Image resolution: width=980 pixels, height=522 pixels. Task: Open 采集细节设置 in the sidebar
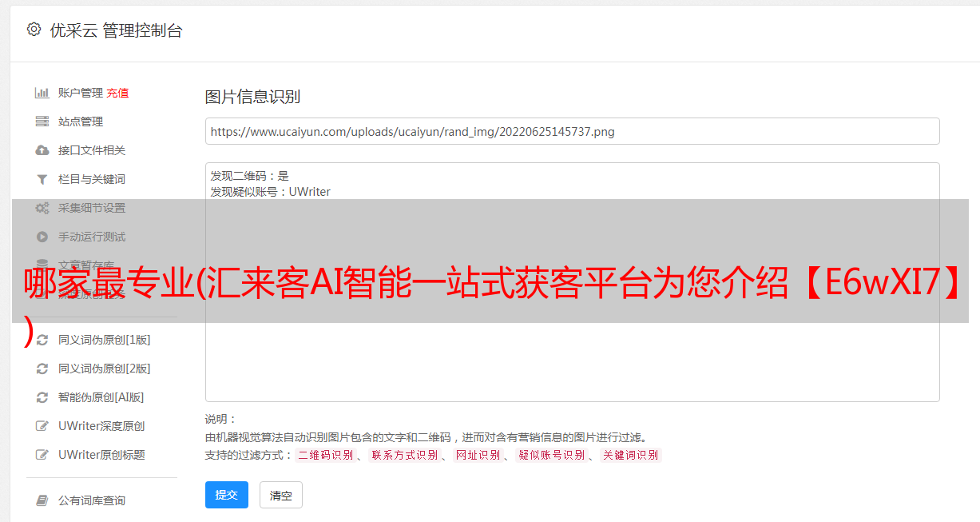(92, 208)
